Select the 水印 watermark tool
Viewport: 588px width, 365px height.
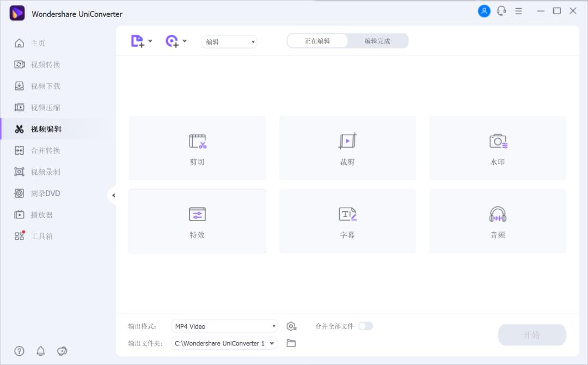[497, 148]
